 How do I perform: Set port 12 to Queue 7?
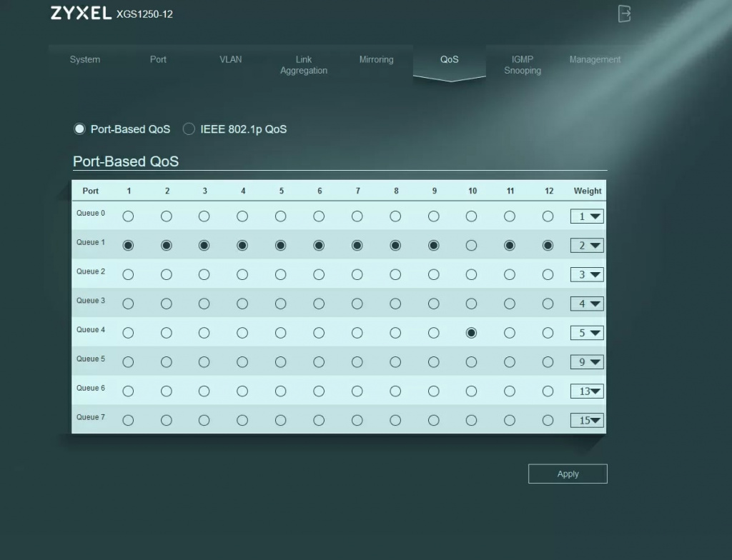pyautogui.click(x=548, y=420)
